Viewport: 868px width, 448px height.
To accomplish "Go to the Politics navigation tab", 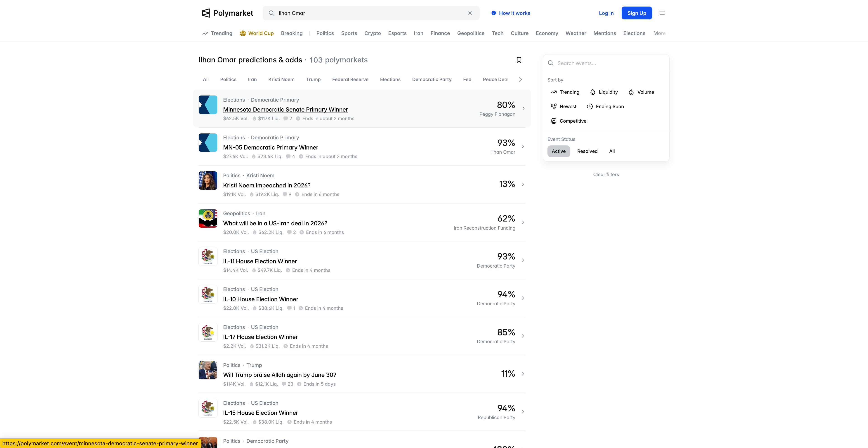I will tap(325, 33).
